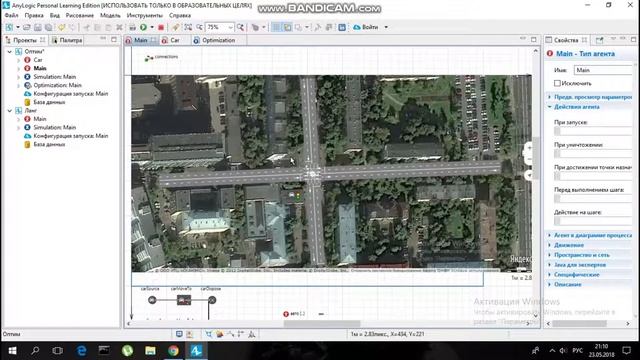Image resolution: width=640 pixels, height=360 pixels.
Task: Open dropdown arrow beside the run button
Action: click(x=152, y=27)
